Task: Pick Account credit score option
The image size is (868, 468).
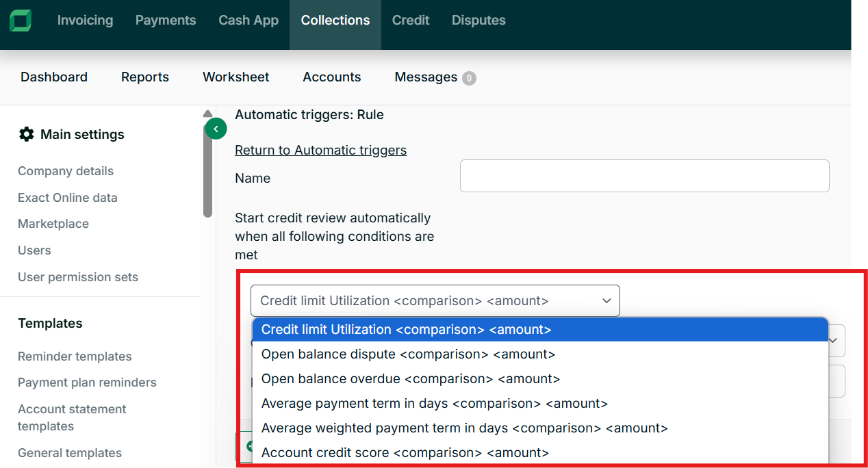Action: [405, 452]
